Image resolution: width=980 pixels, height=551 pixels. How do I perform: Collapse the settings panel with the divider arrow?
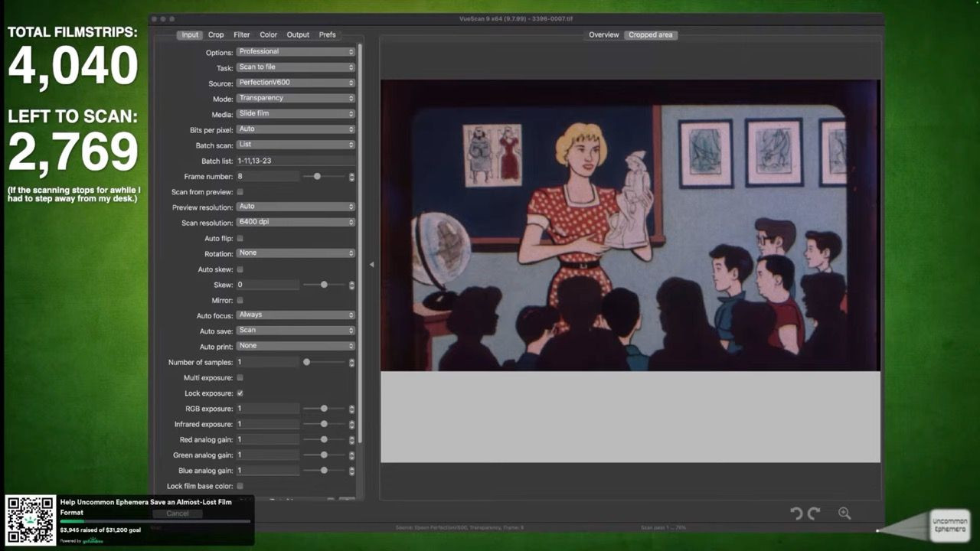click(371, 265)
